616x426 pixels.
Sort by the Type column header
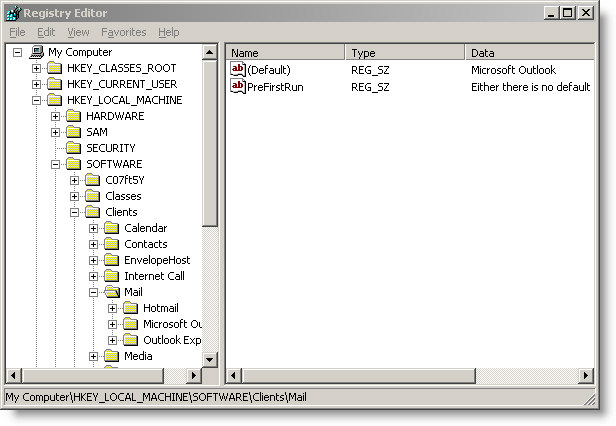(405, 53)
